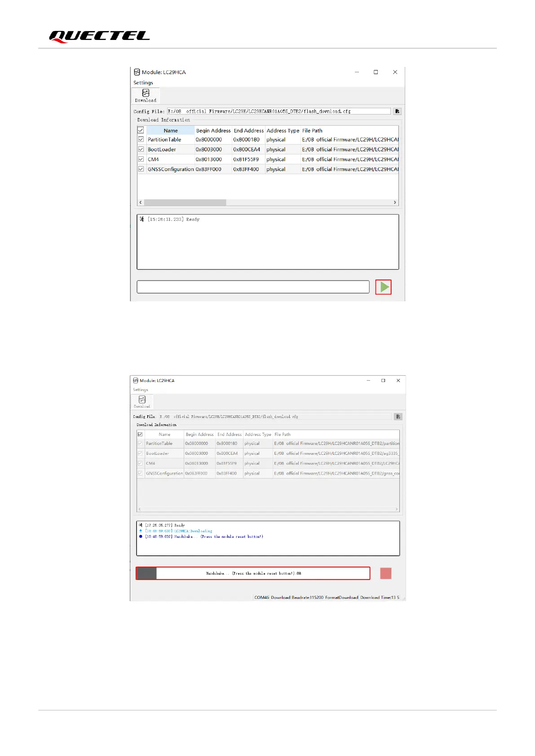Image resolution: width=535 pixels, height=756 pixels.
Task: Select the 0x800CEA4 cell in idle window
Action: (x=248, y=149)
